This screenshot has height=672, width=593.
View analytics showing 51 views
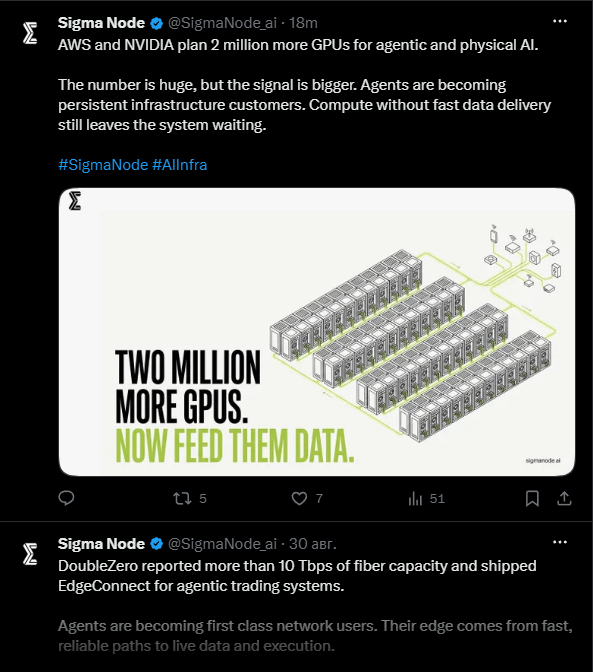point(427,498)
